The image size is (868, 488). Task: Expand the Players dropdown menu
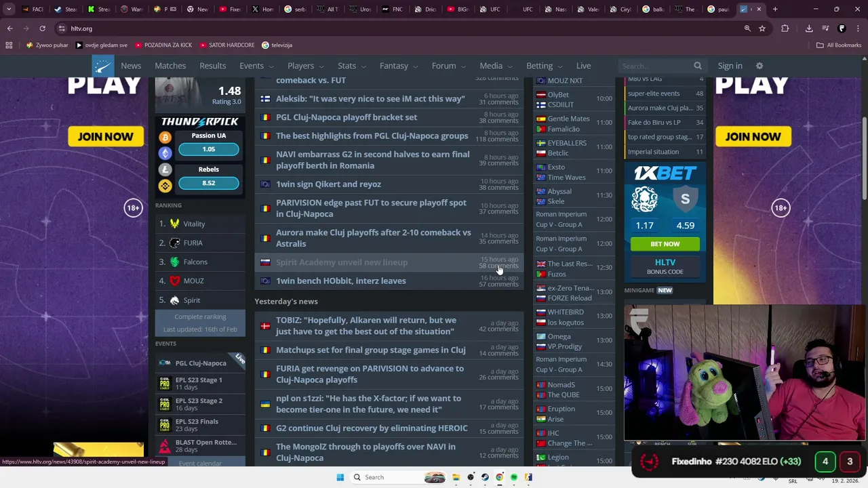[305, 66]
